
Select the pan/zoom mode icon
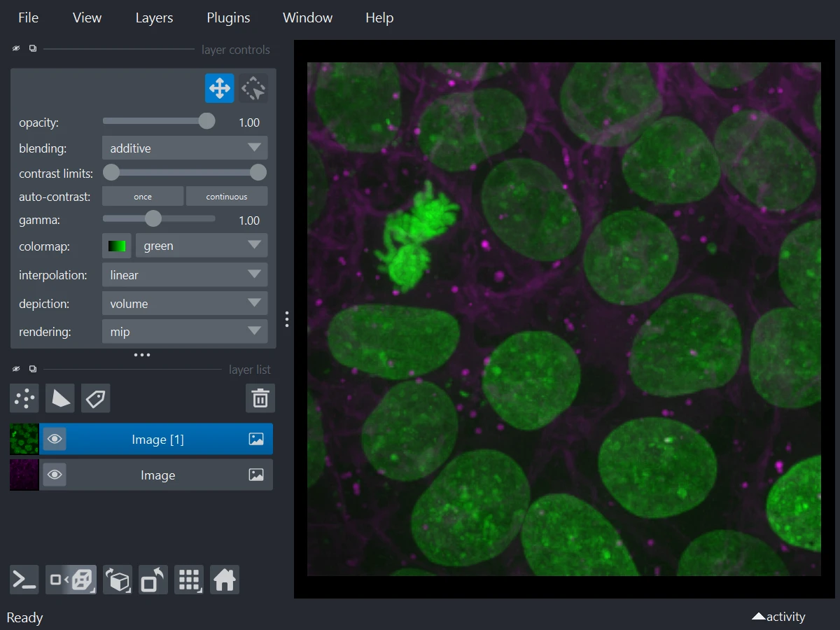(220, 89)
